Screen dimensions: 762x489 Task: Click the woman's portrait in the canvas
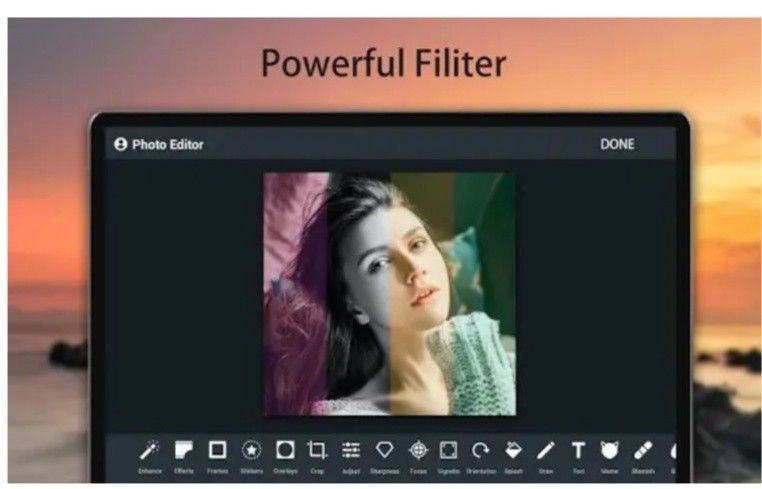390,294
